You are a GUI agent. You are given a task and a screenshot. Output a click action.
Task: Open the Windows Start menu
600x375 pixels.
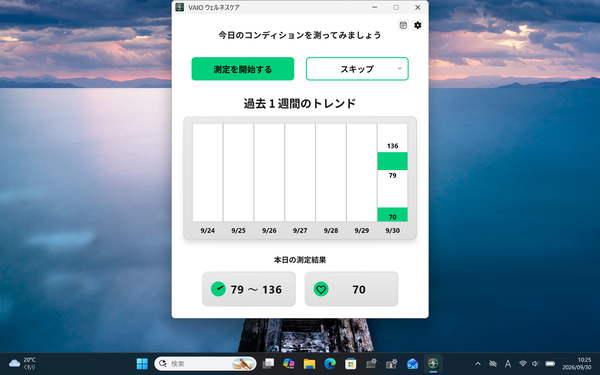142,364
